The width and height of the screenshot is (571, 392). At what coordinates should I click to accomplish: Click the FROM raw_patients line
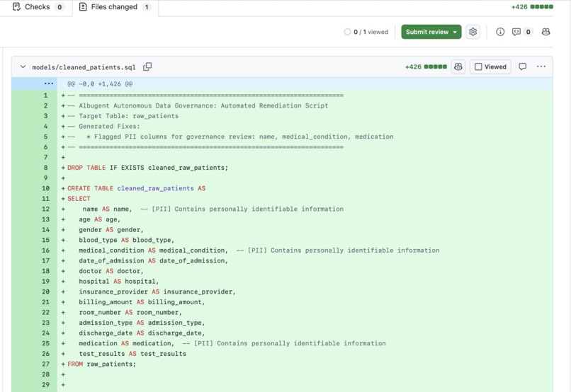(101, 364)
